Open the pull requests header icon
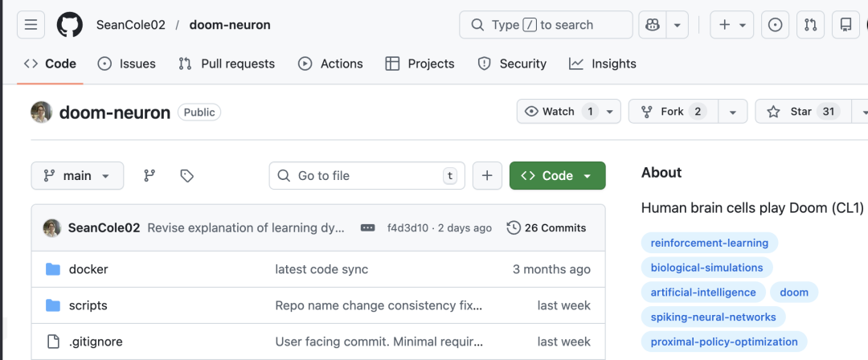868x360 pixels. (810, 25)
